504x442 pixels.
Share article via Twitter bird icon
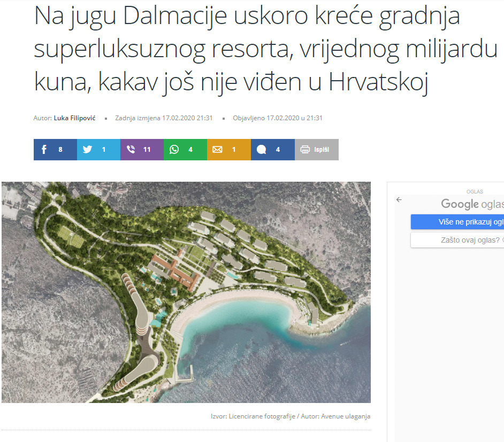click(88, 150)
